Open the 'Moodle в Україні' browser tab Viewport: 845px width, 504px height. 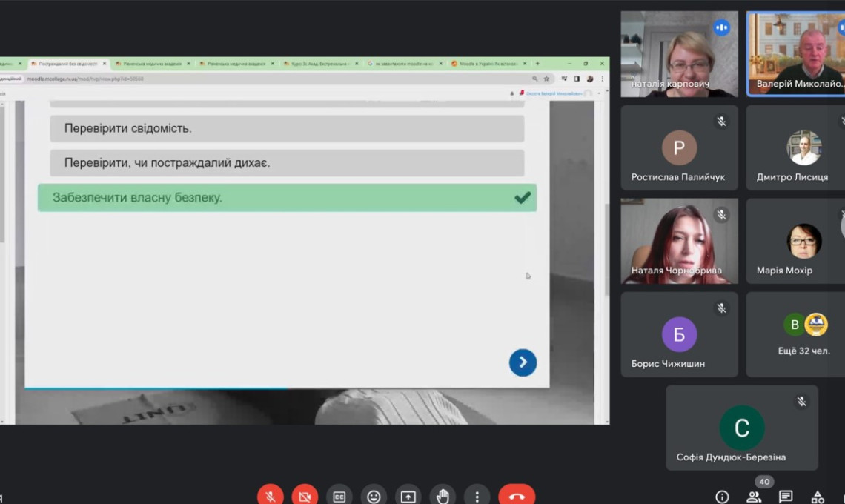(x=488, y=64)
